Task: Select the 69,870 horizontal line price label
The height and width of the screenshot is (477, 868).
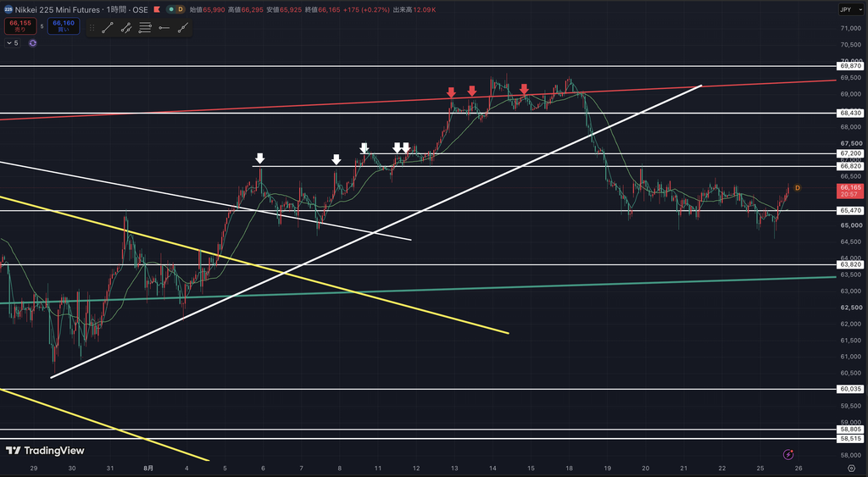Action: point(851,66)
